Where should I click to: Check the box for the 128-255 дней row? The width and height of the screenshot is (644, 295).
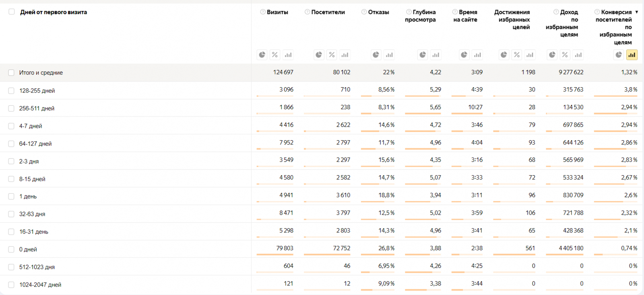11,91
